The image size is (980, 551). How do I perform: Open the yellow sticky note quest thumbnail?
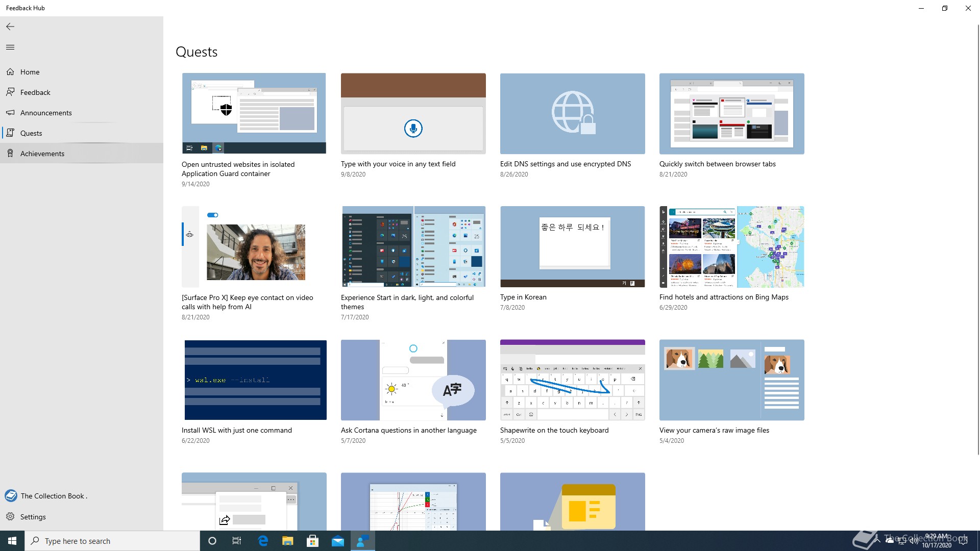pyautogui.click(x=573, y=502)
